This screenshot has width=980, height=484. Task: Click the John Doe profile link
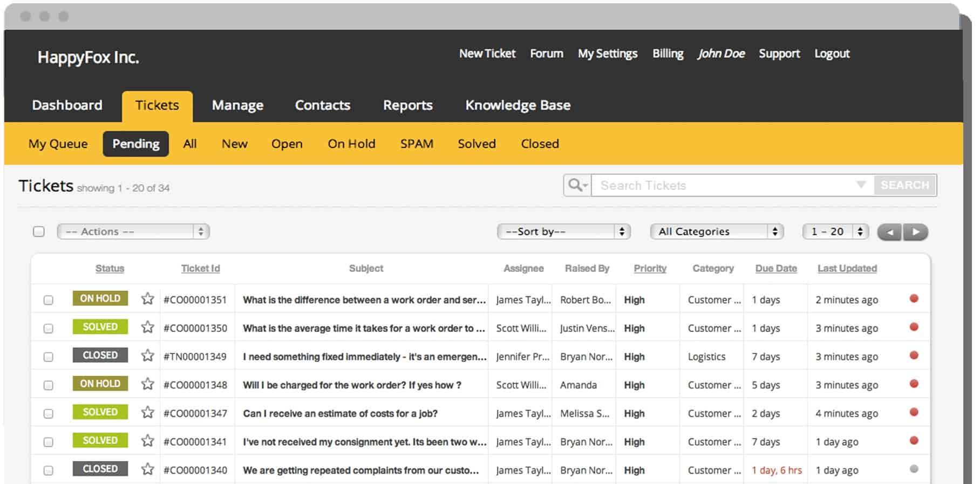(x=721, y=53)
